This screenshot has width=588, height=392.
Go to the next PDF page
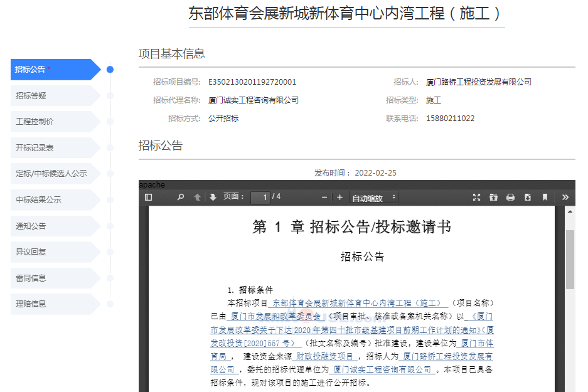tap(213, 198)
